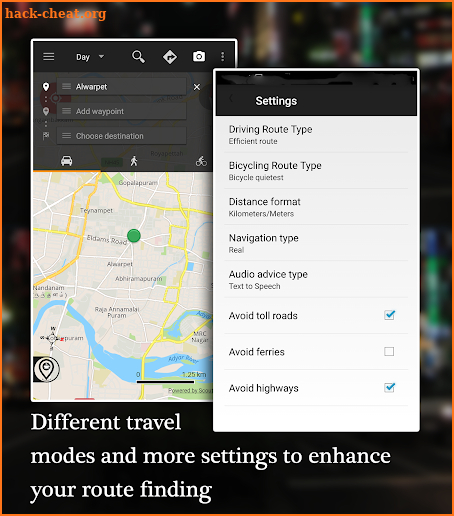The height and width of the screenshot is (516, 454).
Task: Select the car driving mode tab
Action: point(67,161)
